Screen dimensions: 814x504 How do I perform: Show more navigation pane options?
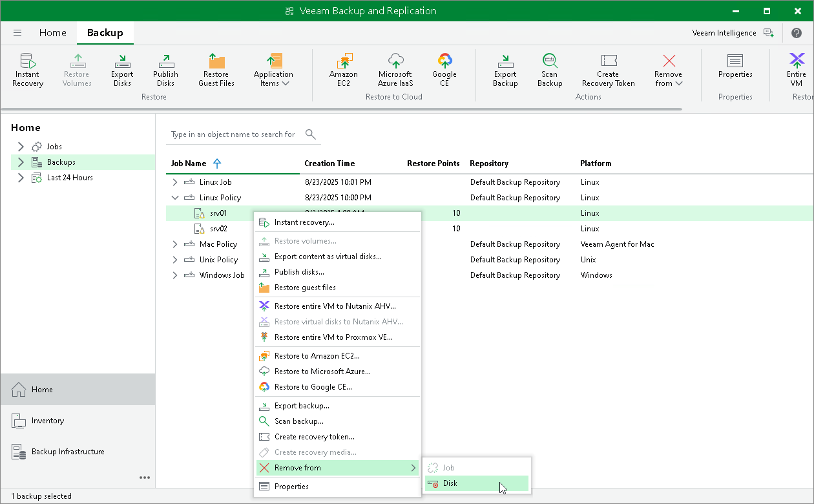[x=145, y=478]
